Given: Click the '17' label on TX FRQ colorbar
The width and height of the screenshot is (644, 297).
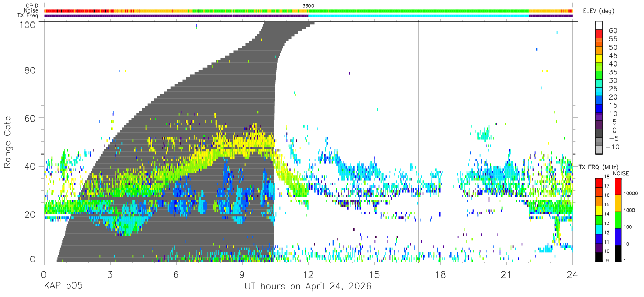Looking at the screenshot, I should [607, 186].
